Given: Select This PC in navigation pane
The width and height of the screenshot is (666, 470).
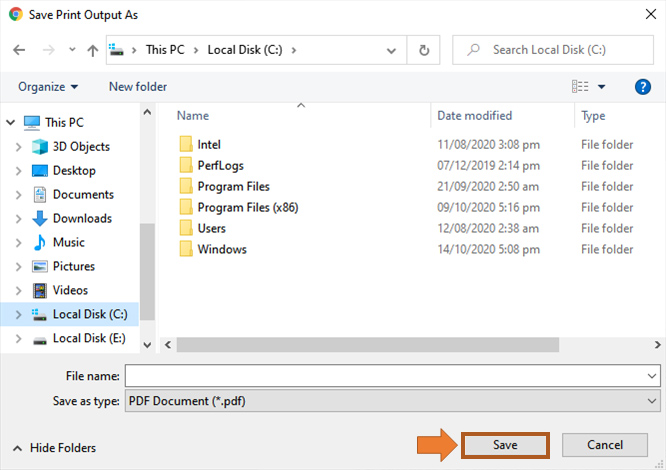Looking at the screenshot, I should pos(65,122).
